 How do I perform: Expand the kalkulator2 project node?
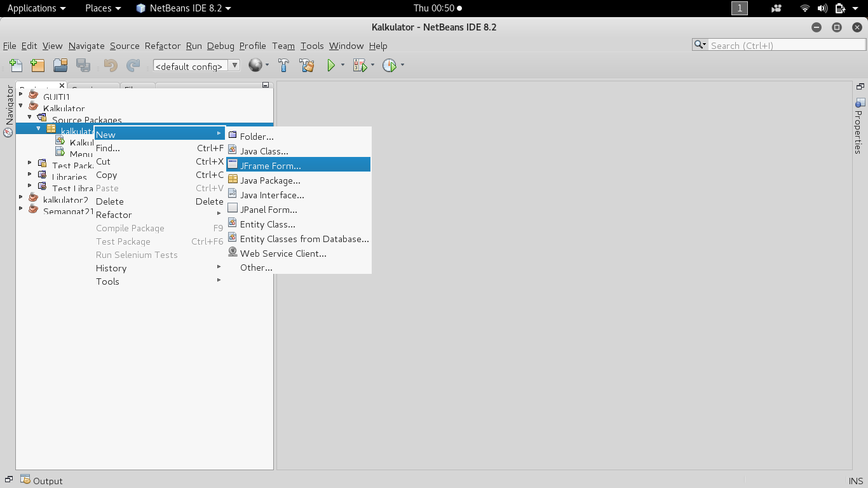[x=21, y=197]
